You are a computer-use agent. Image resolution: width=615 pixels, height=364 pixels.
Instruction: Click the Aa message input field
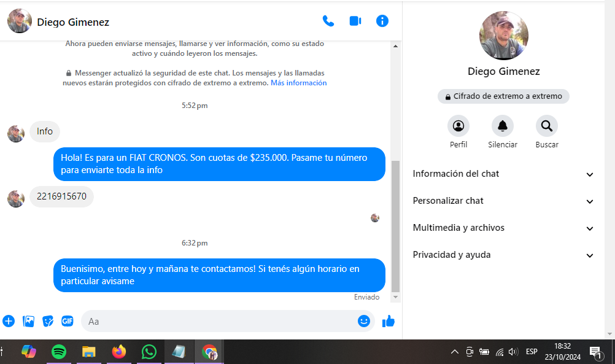point(221,321)
